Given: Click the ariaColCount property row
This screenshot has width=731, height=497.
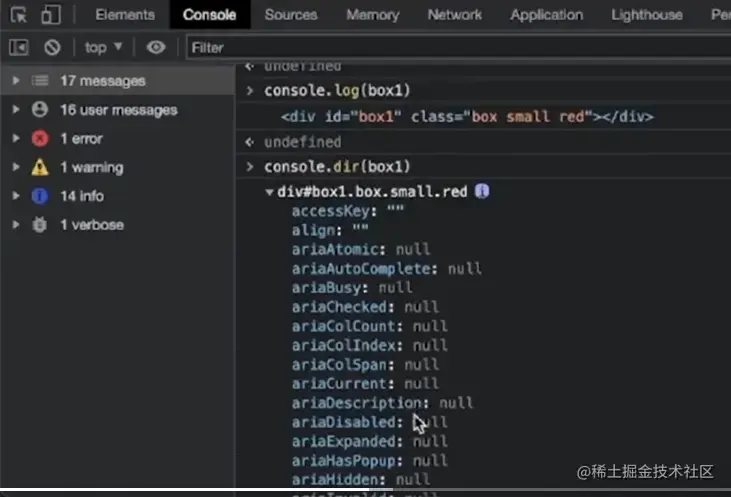Looking at the screenshot, I should pyautogui.click(x=370, y=326).
